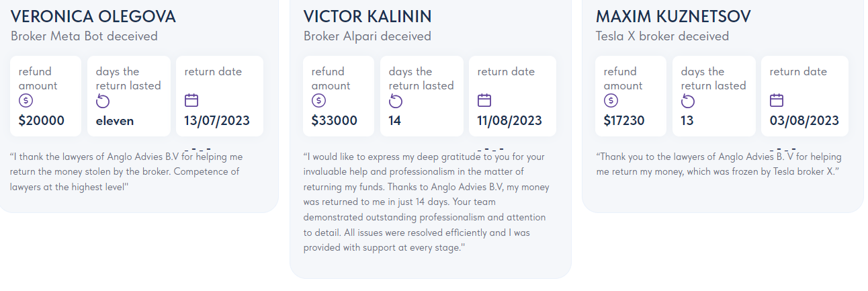Click duration icon in Maxim Kuznetsov's card
The width and height of the screenshot is (868, 291).
click(688, 101)
